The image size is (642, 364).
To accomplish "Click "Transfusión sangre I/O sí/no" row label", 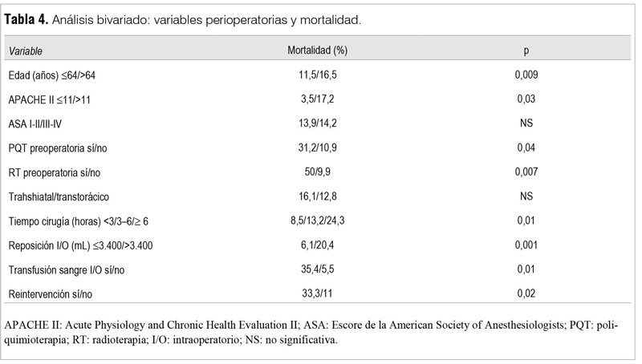I will point(68,270).
